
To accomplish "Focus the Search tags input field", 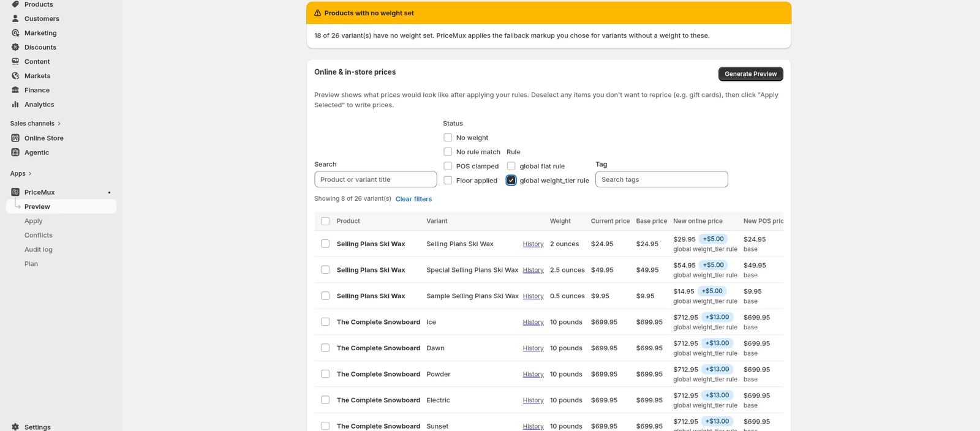I will click(x=661, y=179).
